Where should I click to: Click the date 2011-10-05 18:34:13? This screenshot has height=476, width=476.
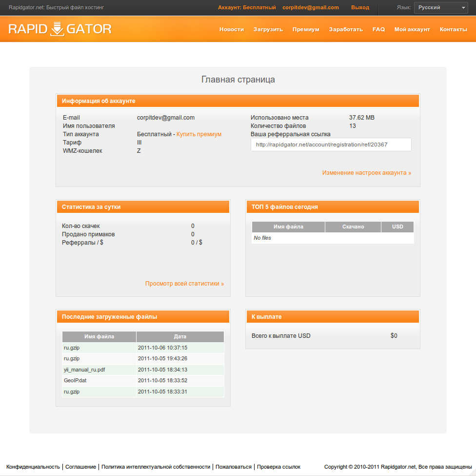(x=162, y=370)
